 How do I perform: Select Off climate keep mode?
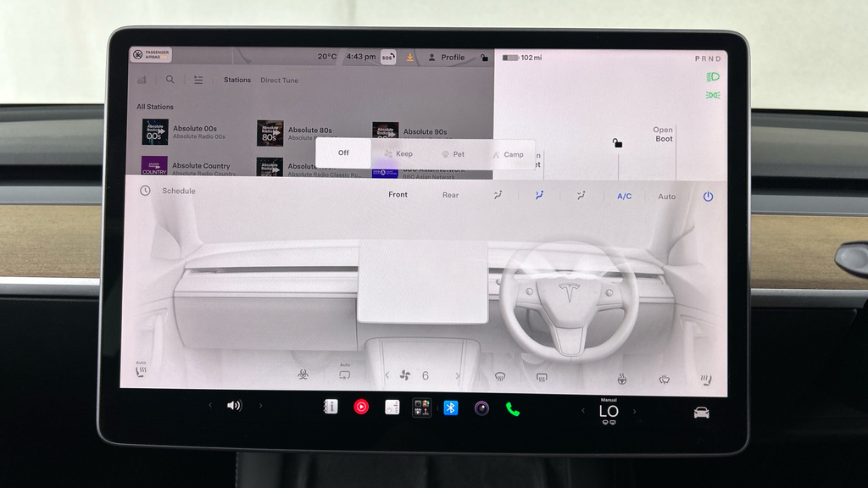coord(343,152)
